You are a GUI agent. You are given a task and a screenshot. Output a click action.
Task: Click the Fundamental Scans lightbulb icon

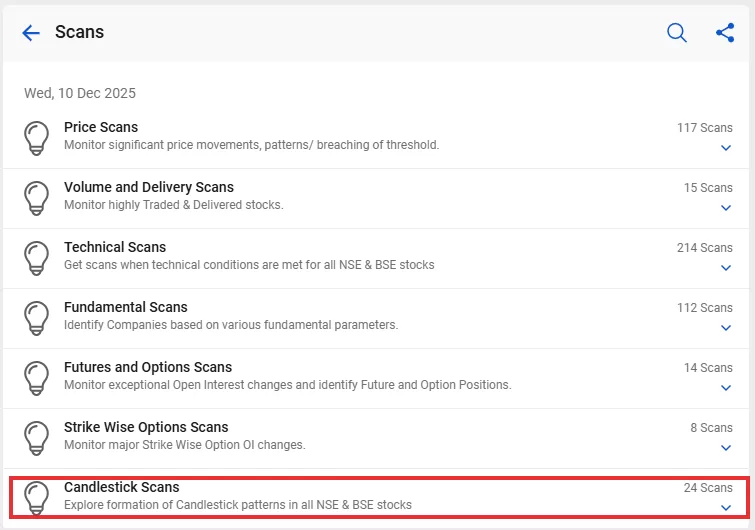pyautogui.click(x=37, y=317)
